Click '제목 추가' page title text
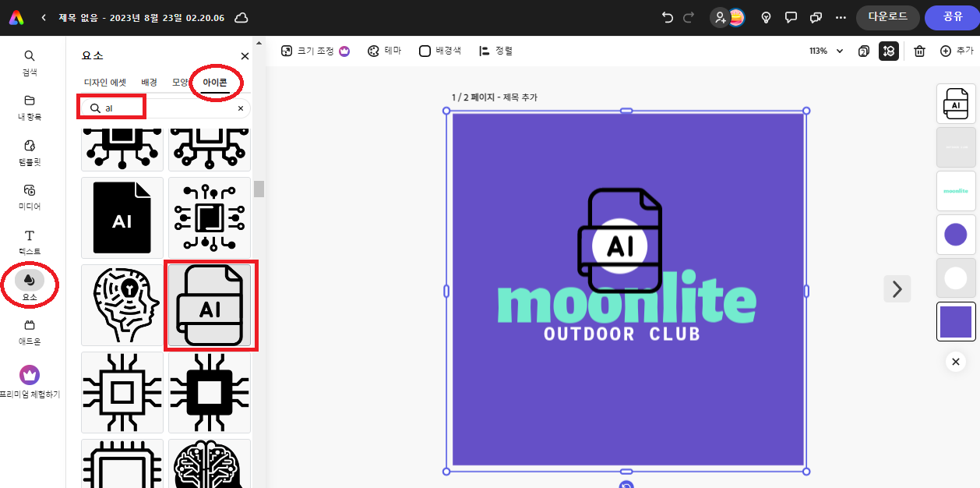Image resolution: width=980 pixels, height=488 pixels. pyautogui.click(x=520, y=97)
